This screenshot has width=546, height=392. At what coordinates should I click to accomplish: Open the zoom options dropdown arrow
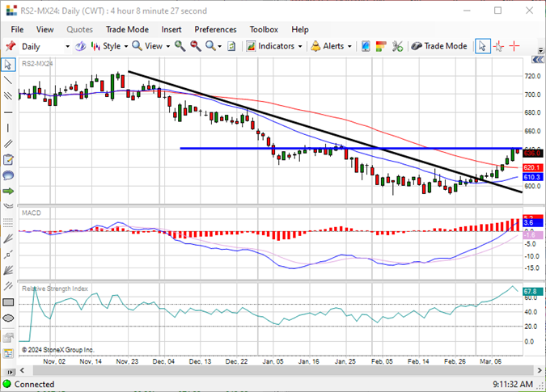tap(220, 46)
